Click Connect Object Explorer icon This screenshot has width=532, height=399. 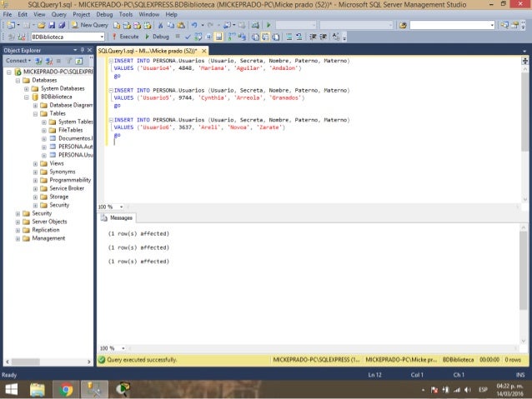[x=38, y=61]
